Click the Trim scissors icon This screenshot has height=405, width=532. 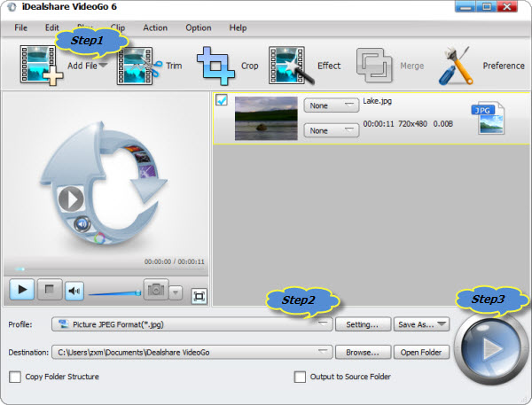coord(139,66)
